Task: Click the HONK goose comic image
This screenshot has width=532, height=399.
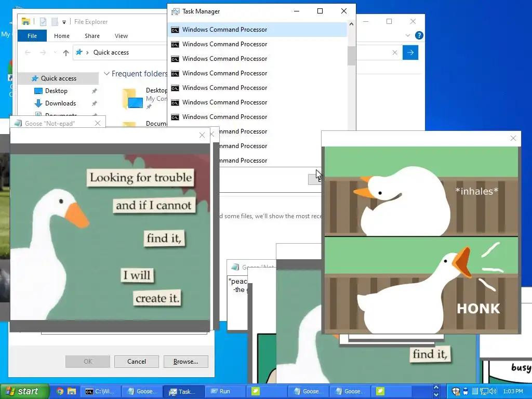Action: (x=421, y=239)
